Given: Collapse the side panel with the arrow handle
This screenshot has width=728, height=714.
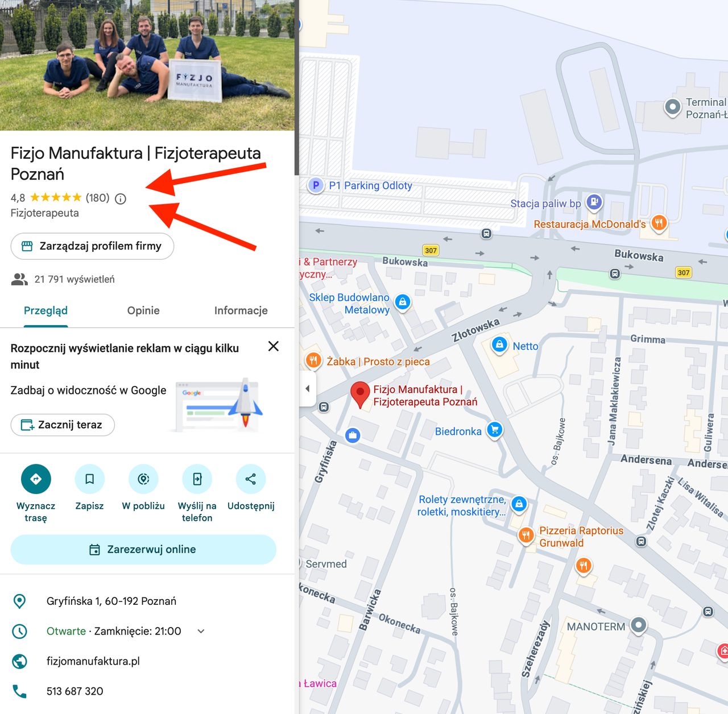Looking at the screenshot, I should [308, 389].
